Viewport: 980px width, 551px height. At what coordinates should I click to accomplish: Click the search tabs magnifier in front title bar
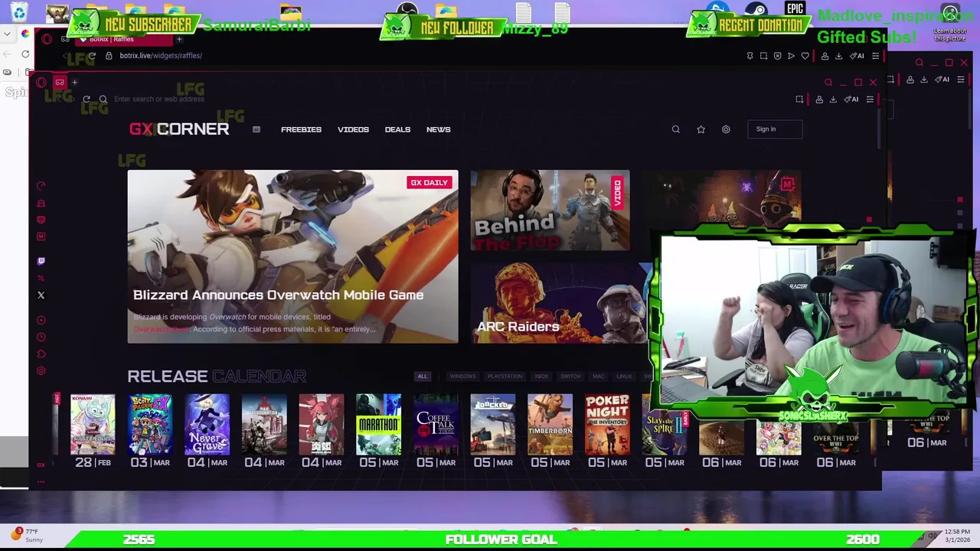pyautogui.click(x=828, y=83)
